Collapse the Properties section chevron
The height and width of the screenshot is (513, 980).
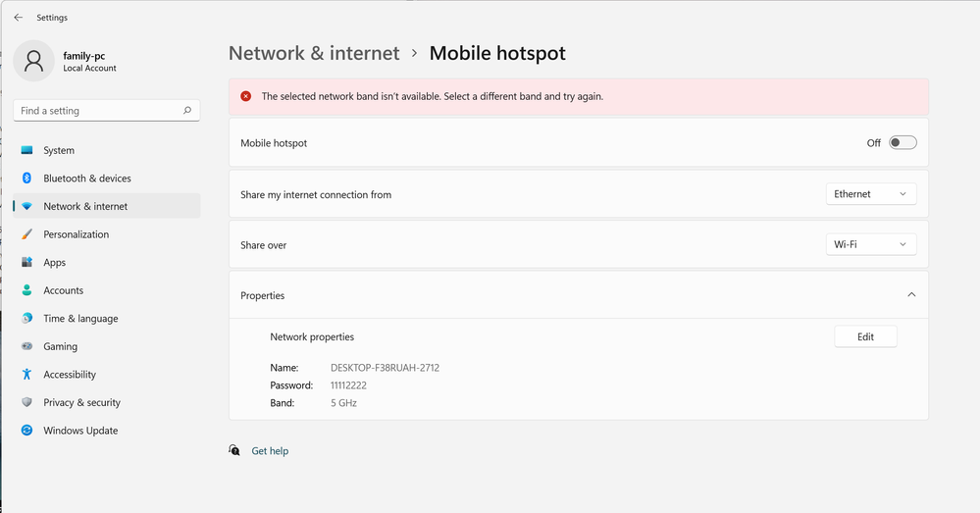pos(911,295)
